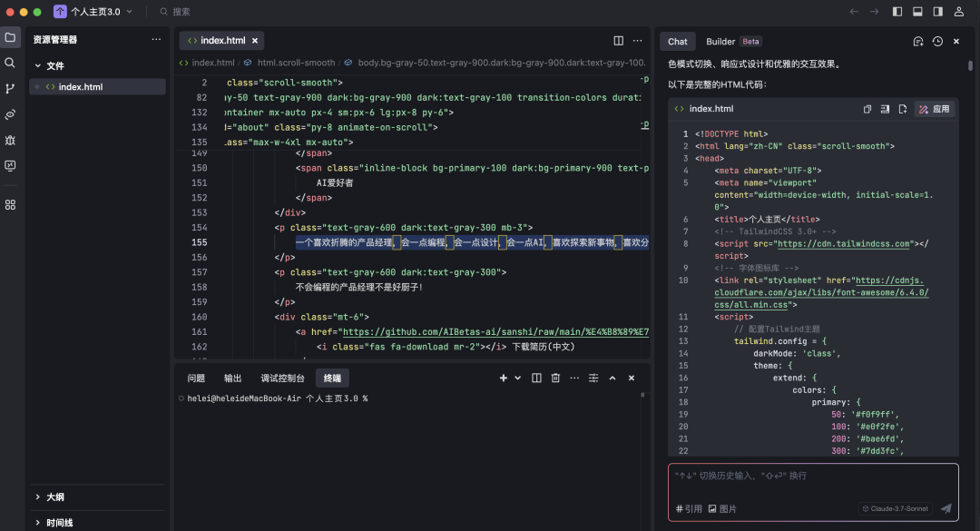980x531 pixels.
Task: Open the github.com resume link on line 161
Action: pyautogui.click(x=495, y=332)
